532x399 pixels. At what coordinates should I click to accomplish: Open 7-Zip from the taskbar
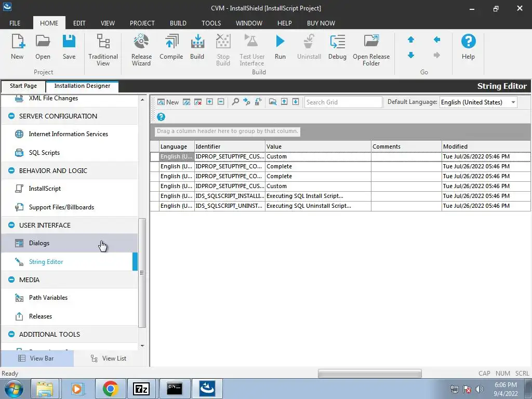(x=141, y=389)
